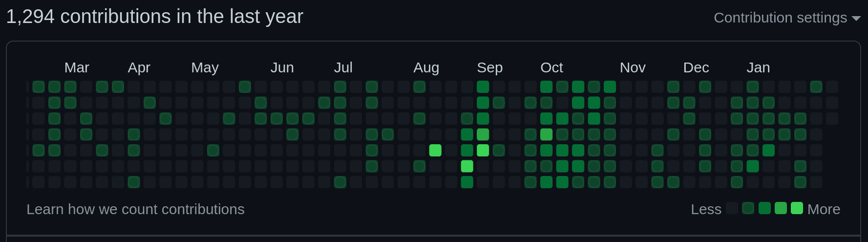This screenshot has height=242, width=868.
Task: Click the Jul month label
Action: (343, 67)
